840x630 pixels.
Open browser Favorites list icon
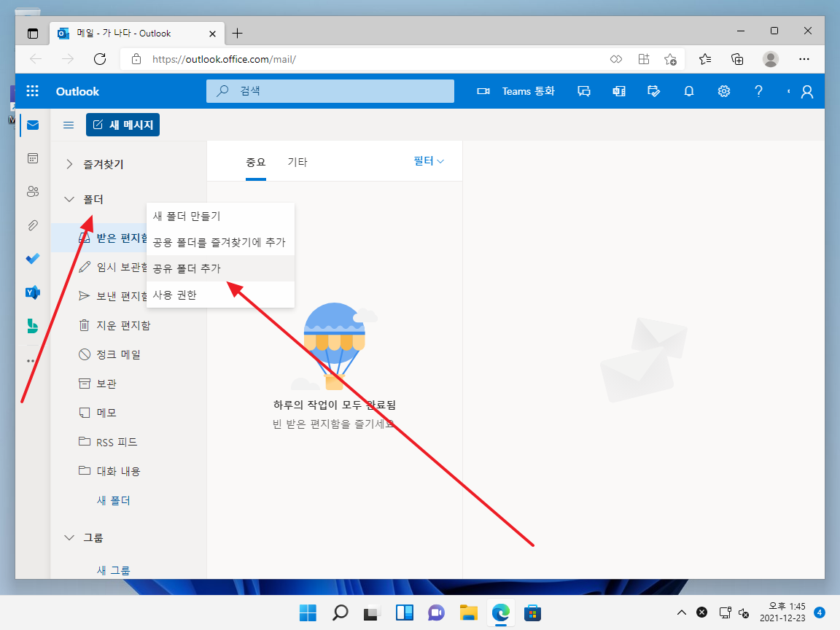point(705,59)
